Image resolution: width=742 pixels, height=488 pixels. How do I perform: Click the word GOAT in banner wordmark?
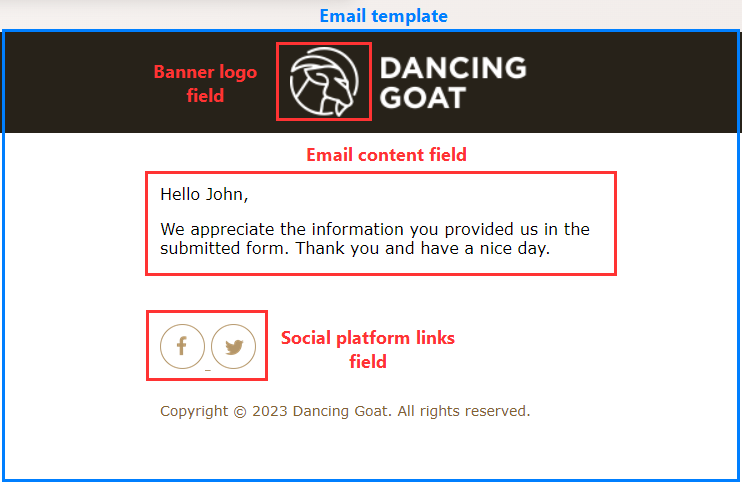click(x=422, y=97)
